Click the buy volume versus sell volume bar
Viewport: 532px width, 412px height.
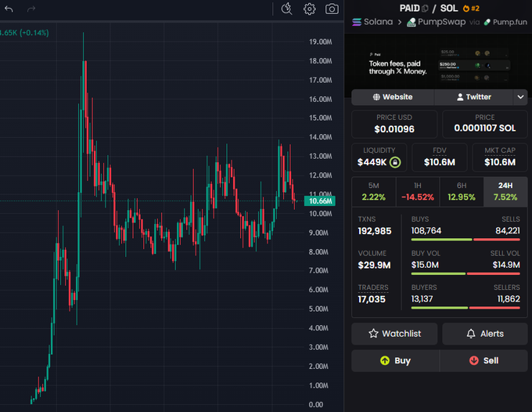click(x=465, y=274)
